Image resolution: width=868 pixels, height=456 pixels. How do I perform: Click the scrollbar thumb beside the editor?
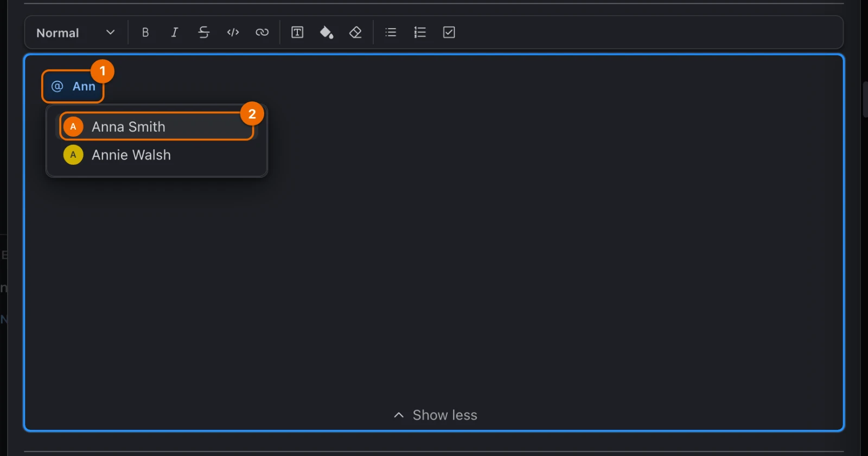(865, 99)
